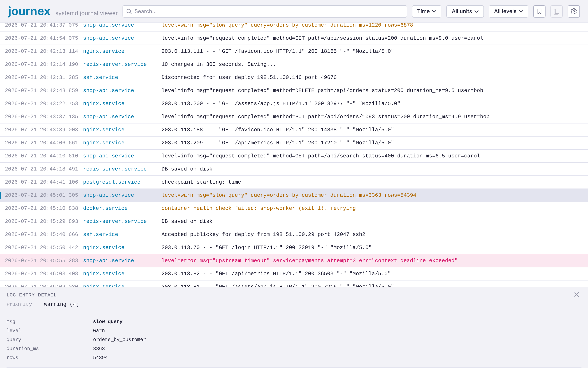Select the container health check failed row
588x368 pixels.
coord(294,208)
